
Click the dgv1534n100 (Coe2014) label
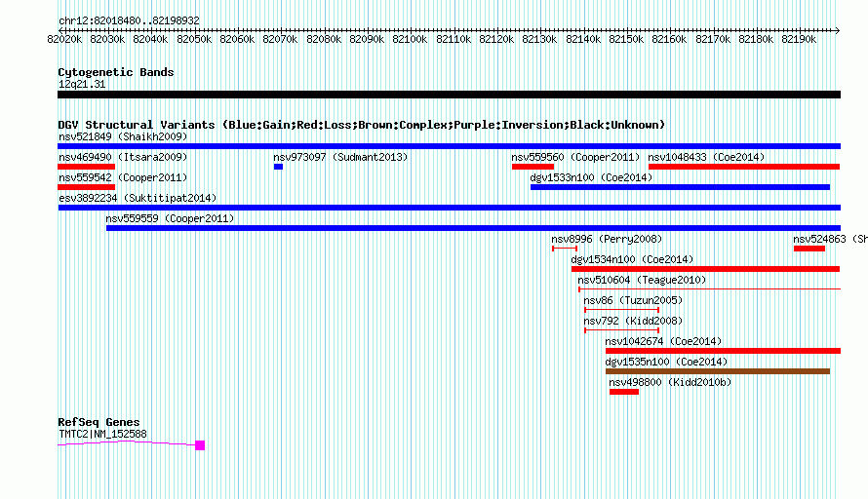point(632,259)
